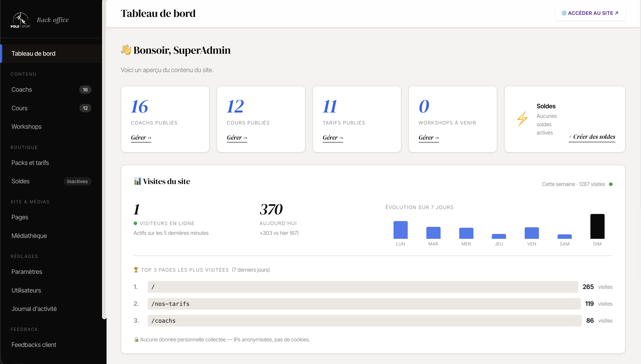Image resolution: width=641 pixels, height=364 pixels.
Task: Click the large 11 tarifs count
Action: click(330, 107)
